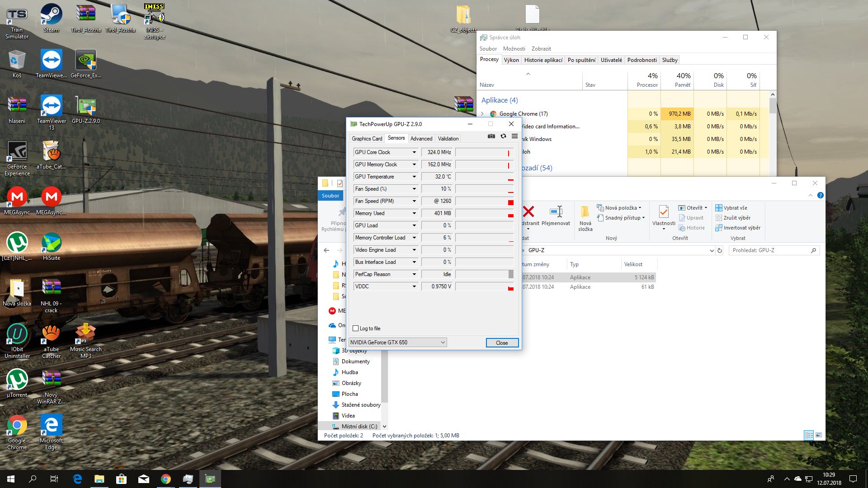Open Memory Used sensor dropdown

point(414,213)
